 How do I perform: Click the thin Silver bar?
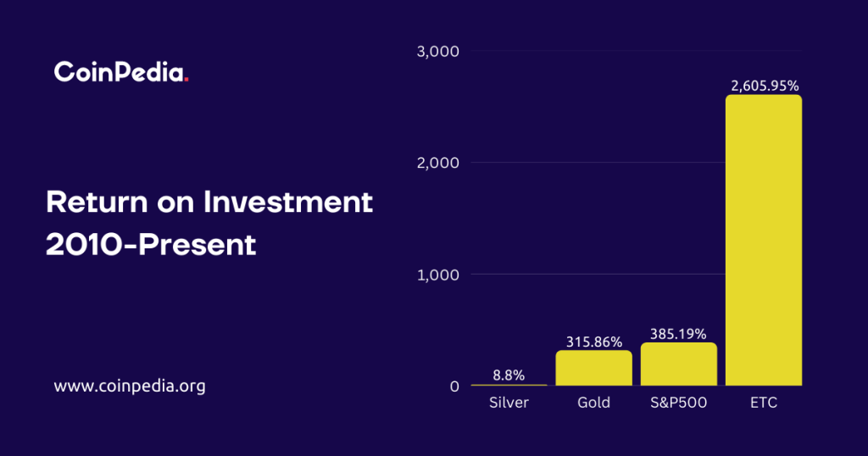(509, 385)
